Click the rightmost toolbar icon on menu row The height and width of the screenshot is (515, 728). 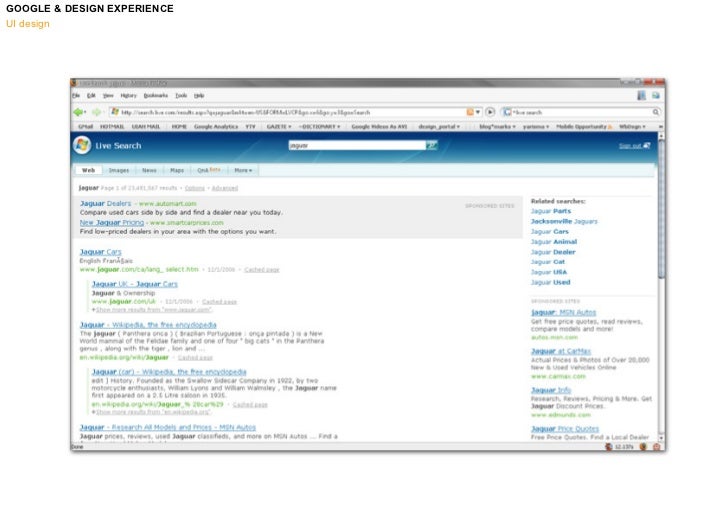click(656, 95)
